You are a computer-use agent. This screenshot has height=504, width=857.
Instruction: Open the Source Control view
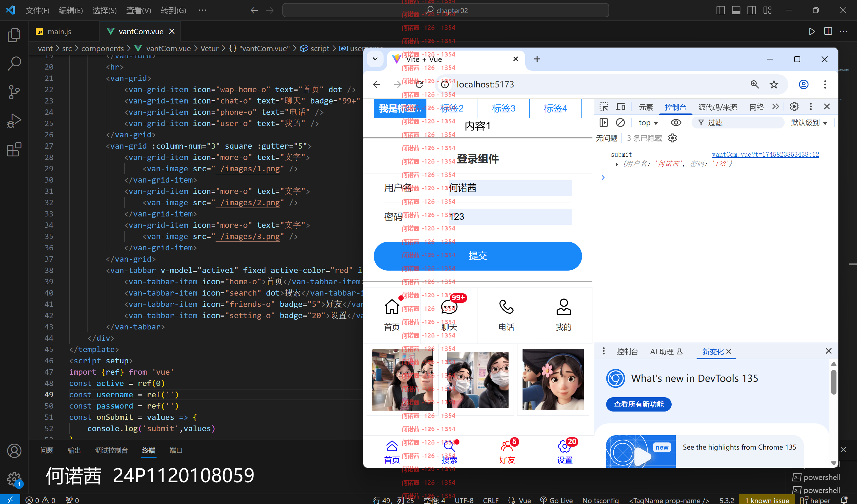14,92
